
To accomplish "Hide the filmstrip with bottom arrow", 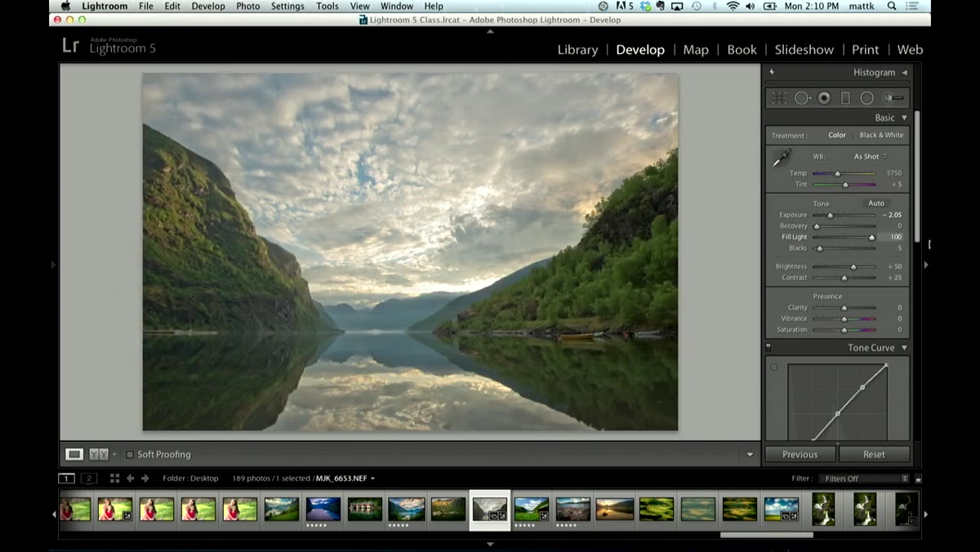I will coord(490,544).
